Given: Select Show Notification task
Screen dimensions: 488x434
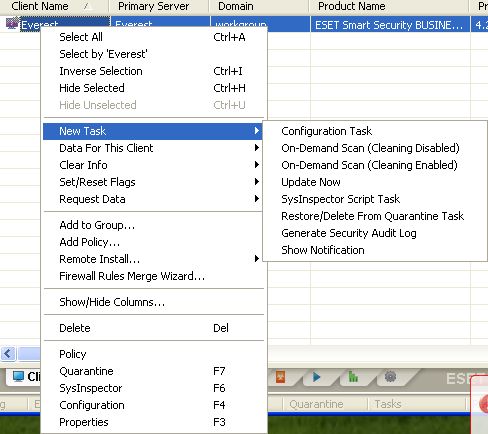Looking at the screenshot, I should pyautogui.click(x=323, y=250).
